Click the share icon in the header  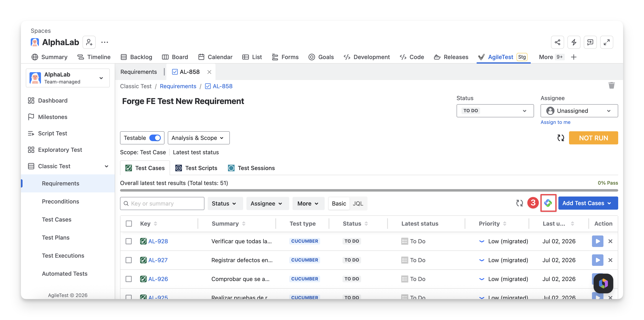[557, 42]
